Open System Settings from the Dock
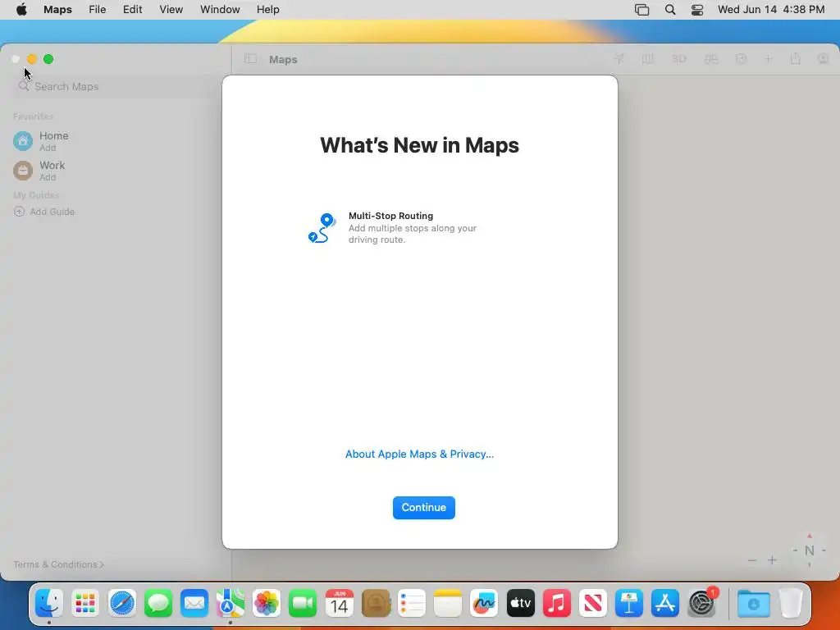 click(x=702, y=604)
